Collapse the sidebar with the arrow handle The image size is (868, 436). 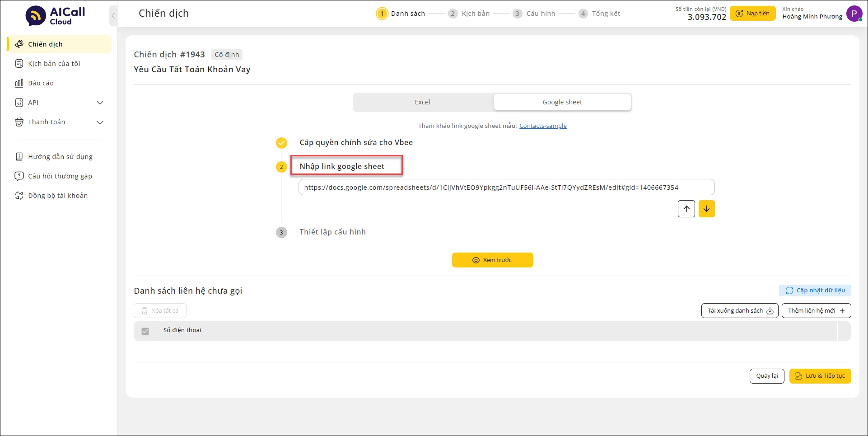pyautogui.click(x=113, y=16)
